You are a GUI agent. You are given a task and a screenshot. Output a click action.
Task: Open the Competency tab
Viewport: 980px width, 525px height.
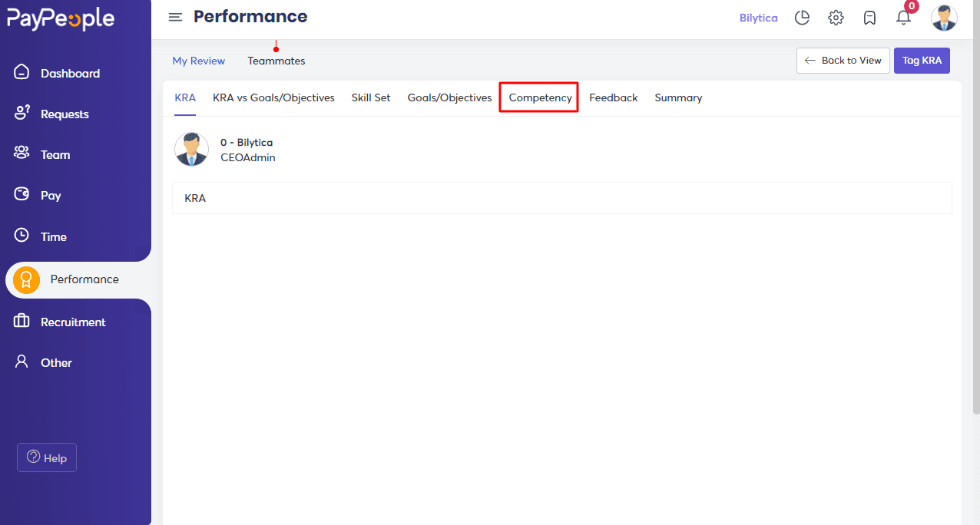(x=540, y=98)
